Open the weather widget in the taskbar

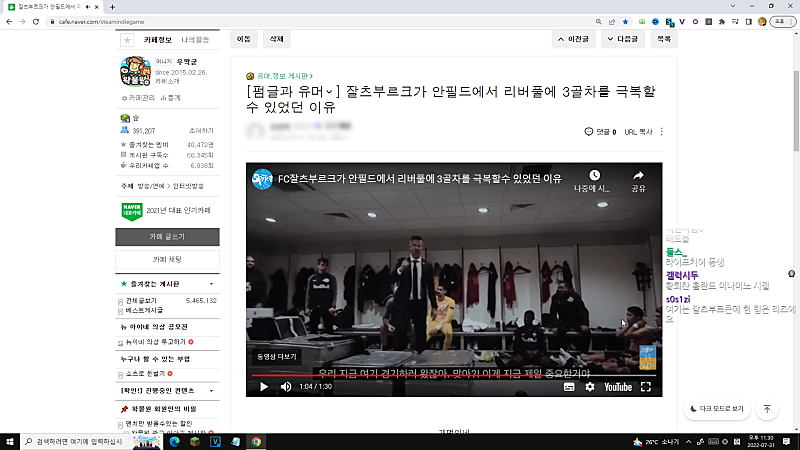[x=656, y=442]
